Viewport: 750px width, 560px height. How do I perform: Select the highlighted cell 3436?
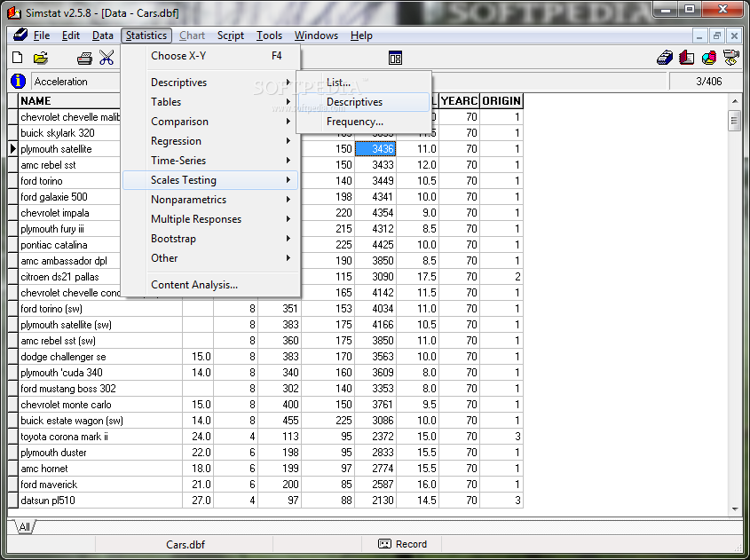coord(375,149)
